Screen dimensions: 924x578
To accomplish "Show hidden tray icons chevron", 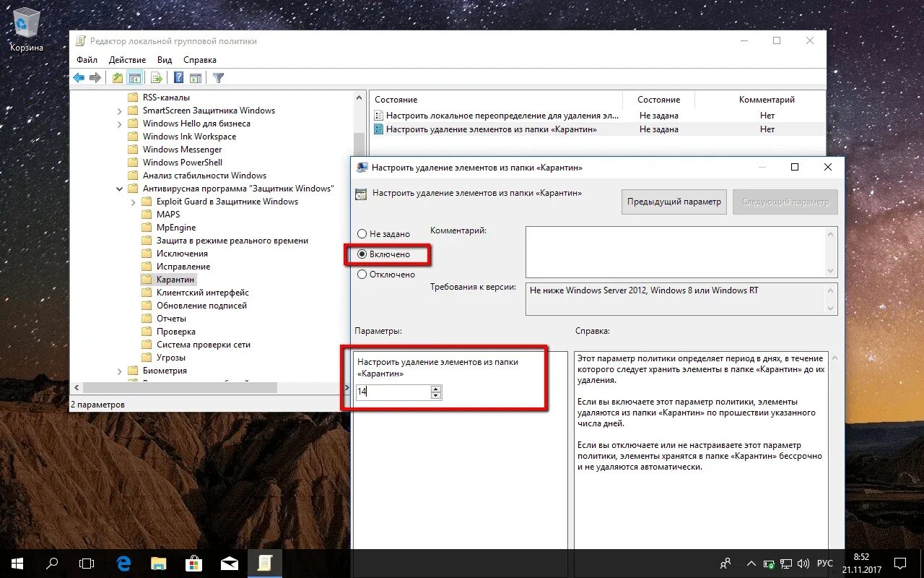I will (x=751, y=564).
